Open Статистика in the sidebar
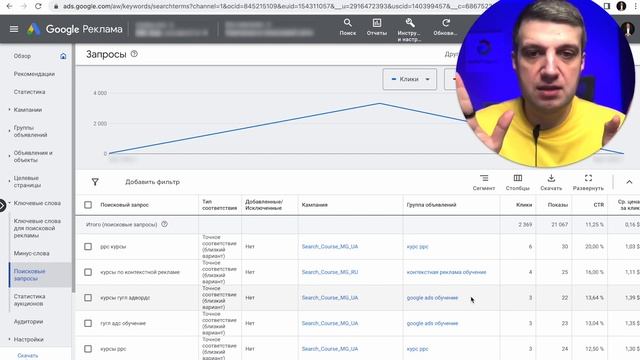Viewport: 640px width, 360px height. click(x=29, y=92)
